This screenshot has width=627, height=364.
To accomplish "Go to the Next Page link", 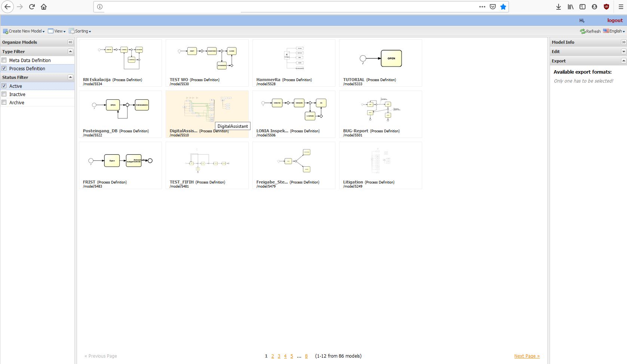I will [527, 356].
